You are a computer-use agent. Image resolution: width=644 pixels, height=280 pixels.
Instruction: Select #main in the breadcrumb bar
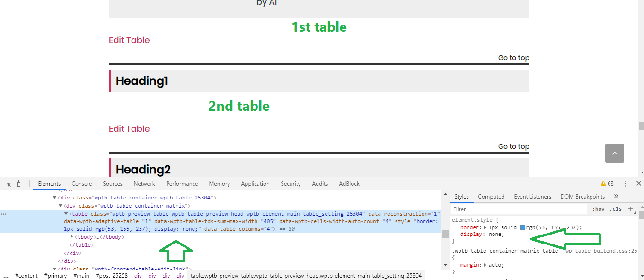point(81,275)
